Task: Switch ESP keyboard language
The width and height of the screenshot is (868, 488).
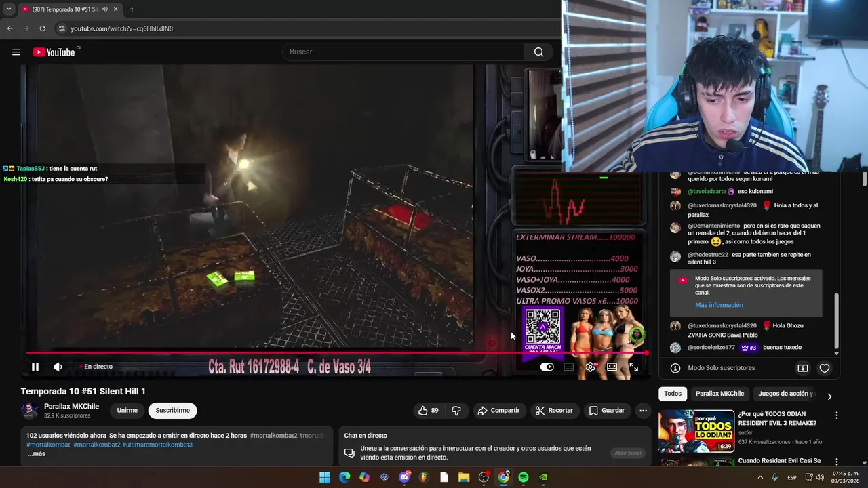Action: [792, 477]
